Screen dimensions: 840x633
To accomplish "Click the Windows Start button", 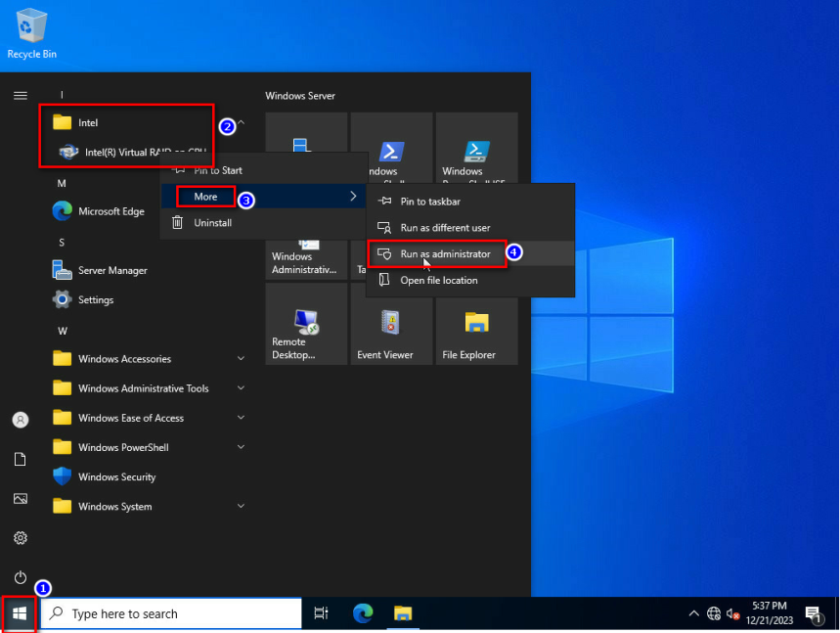I will tap(20, 613).
